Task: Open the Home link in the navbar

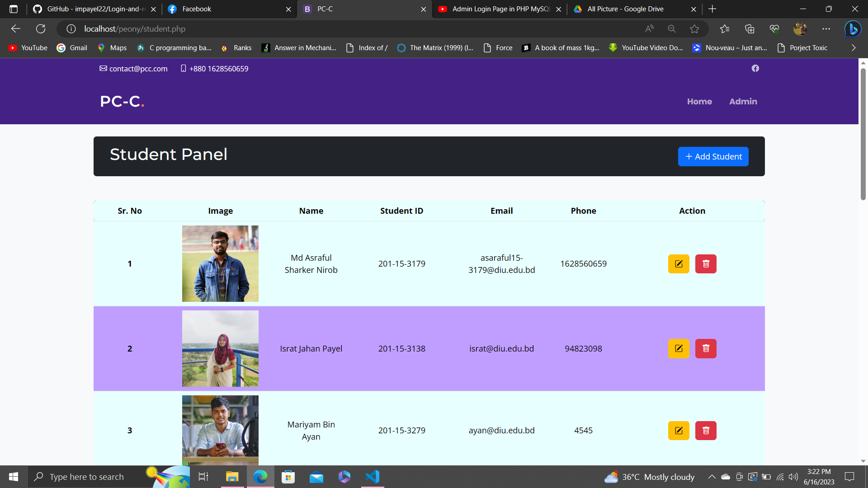Action: (699, 101)
